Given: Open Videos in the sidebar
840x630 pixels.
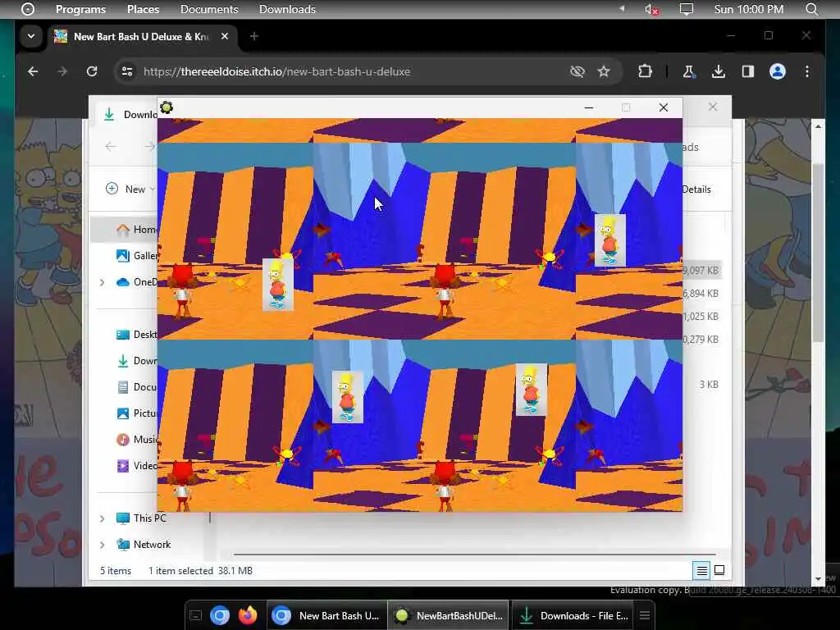Looking at the screenshot, I should (x=137, y=466).
